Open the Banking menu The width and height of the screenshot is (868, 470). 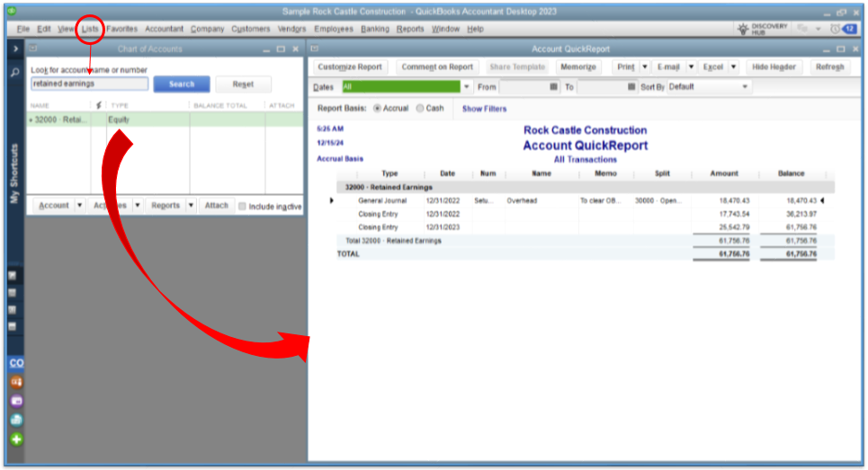[375, 29]
